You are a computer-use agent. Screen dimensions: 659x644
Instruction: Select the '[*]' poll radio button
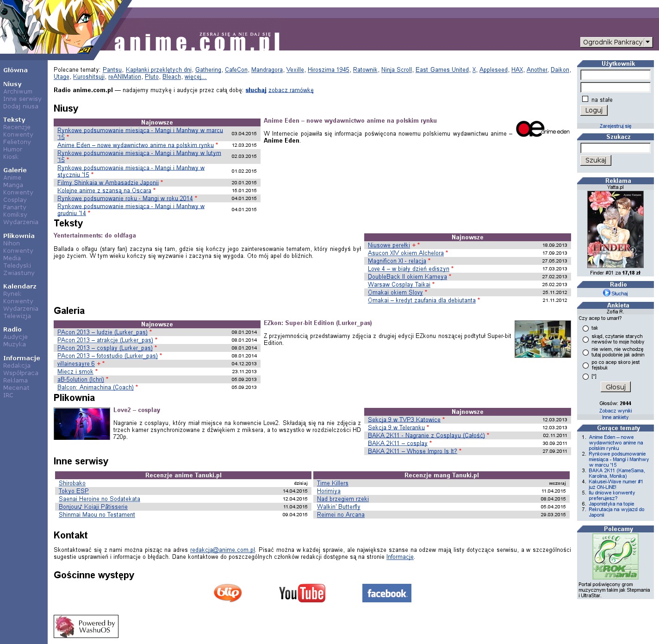tap(585, 377)
